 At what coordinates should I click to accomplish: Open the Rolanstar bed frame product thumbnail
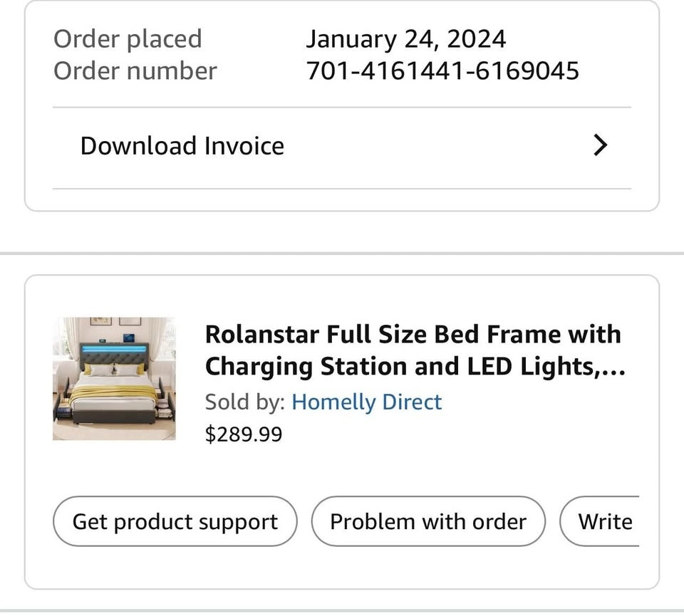(114, 378)
